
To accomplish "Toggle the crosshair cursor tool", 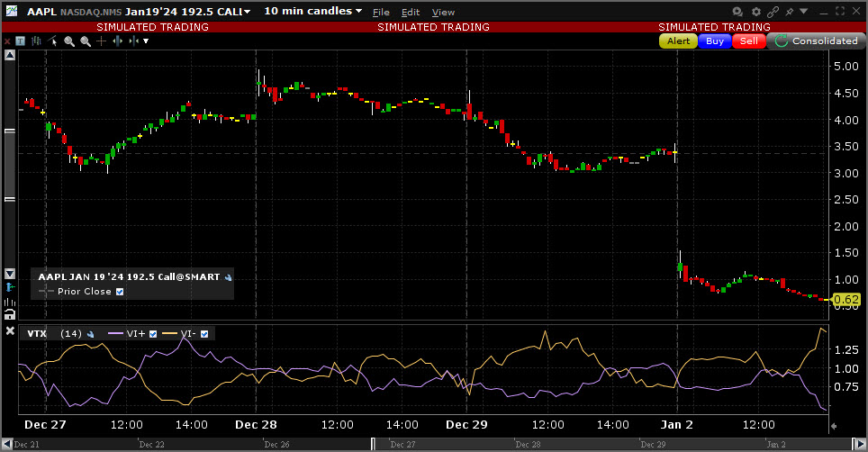I will coord(102,41).
